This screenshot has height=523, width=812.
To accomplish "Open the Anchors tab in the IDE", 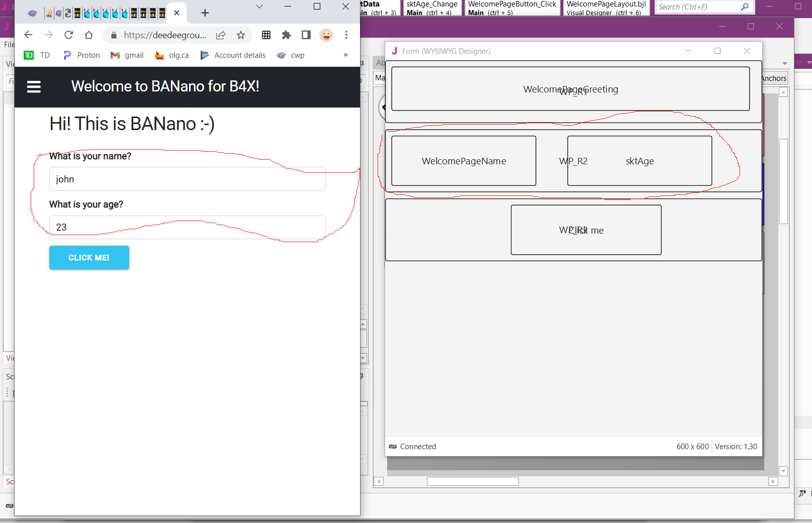I will 774,78.
